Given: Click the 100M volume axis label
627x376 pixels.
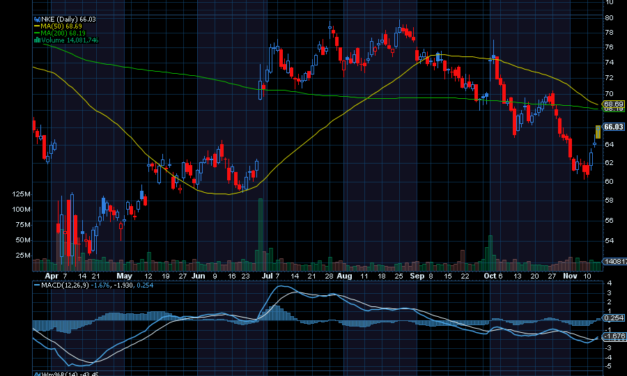Looking at the screenshot, I should coord(21,210).
